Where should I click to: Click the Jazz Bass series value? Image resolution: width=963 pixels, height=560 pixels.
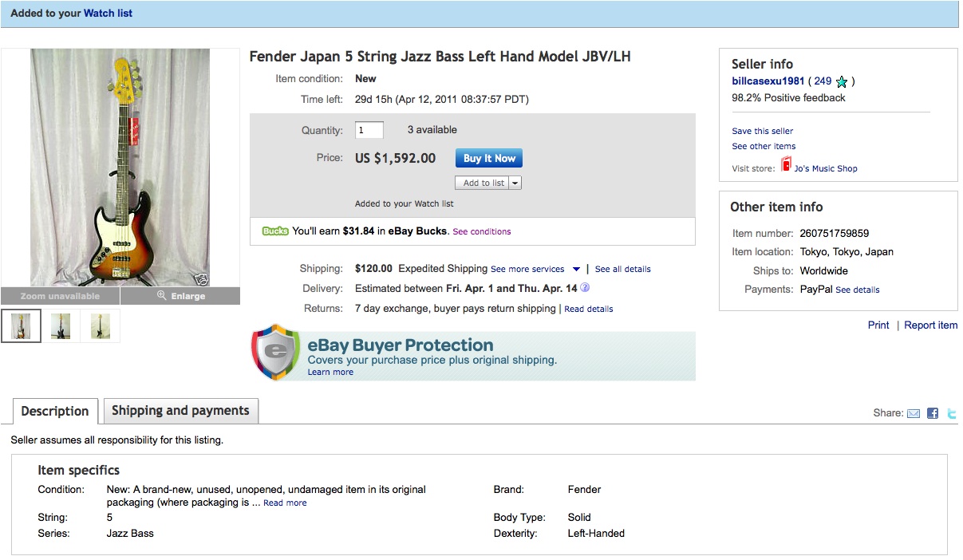tap(130, 533)
